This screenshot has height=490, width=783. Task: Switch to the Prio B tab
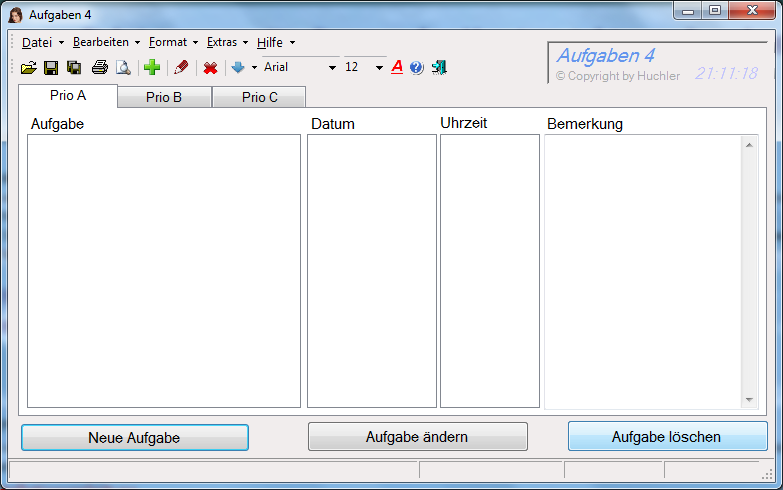(164, 97)
